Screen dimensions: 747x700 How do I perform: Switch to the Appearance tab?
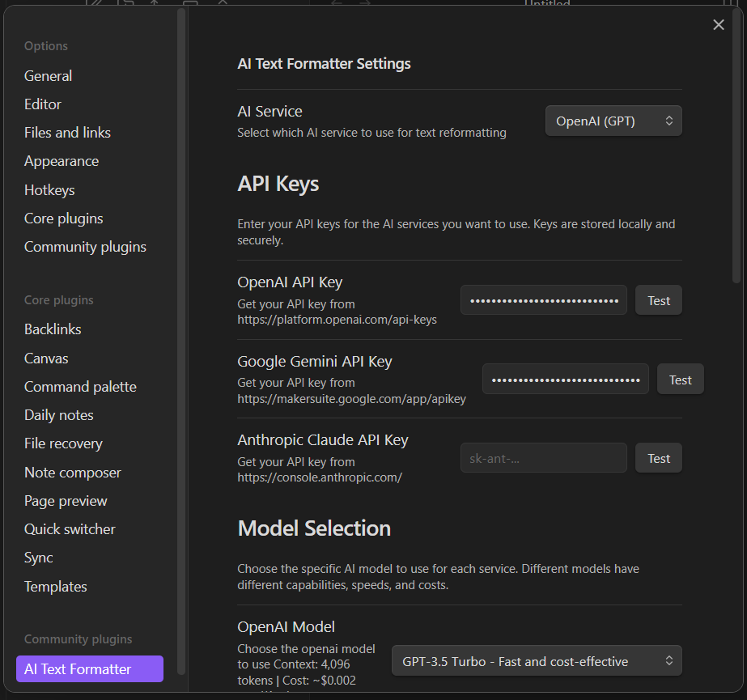(62, 161)
